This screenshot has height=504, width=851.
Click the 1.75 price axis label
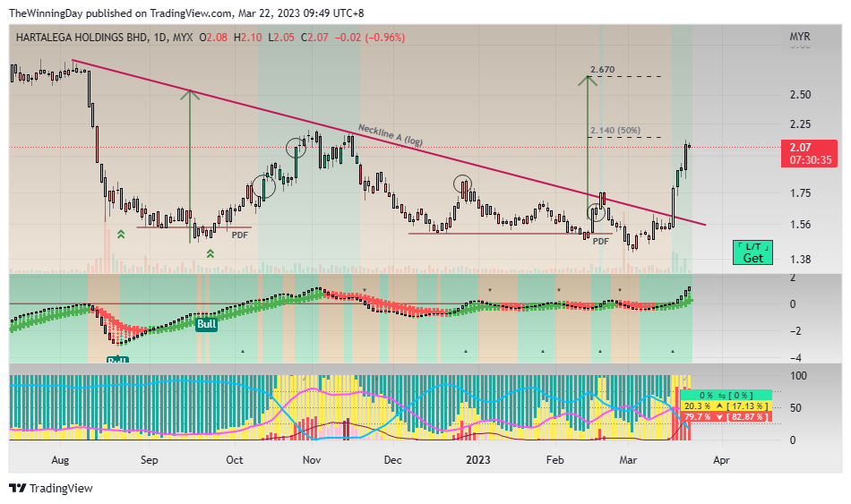(800, 193)
